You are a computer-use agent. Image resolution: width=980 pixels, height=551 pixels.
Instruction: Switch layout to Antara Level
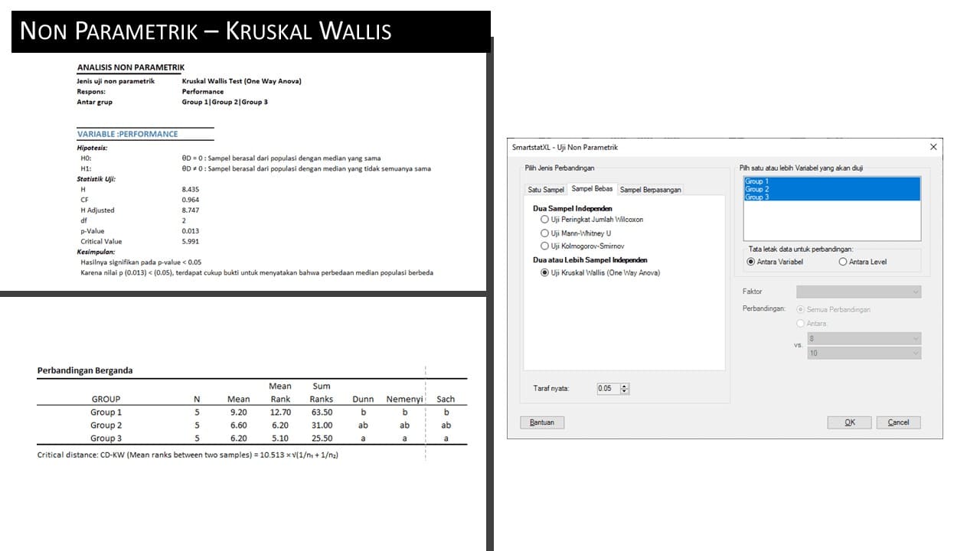click(x=844, y=262)
